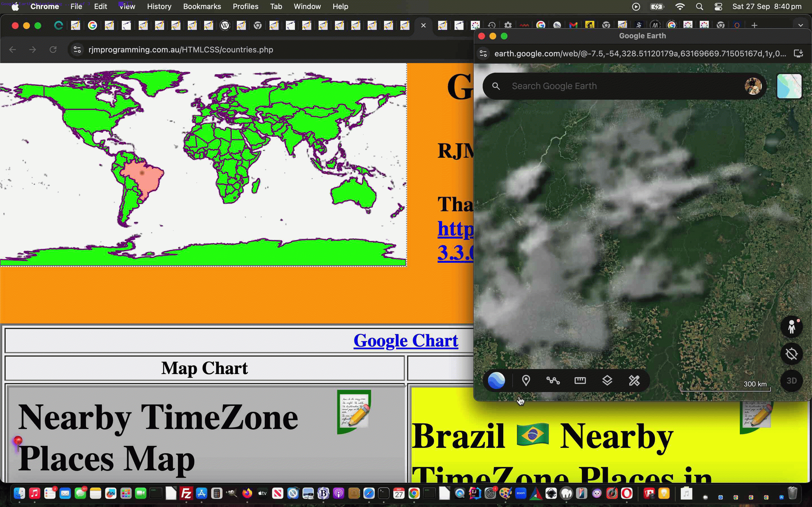Click the location-off crosshair button
Viewport: 812px width, 507px height.
pos(791,354)
